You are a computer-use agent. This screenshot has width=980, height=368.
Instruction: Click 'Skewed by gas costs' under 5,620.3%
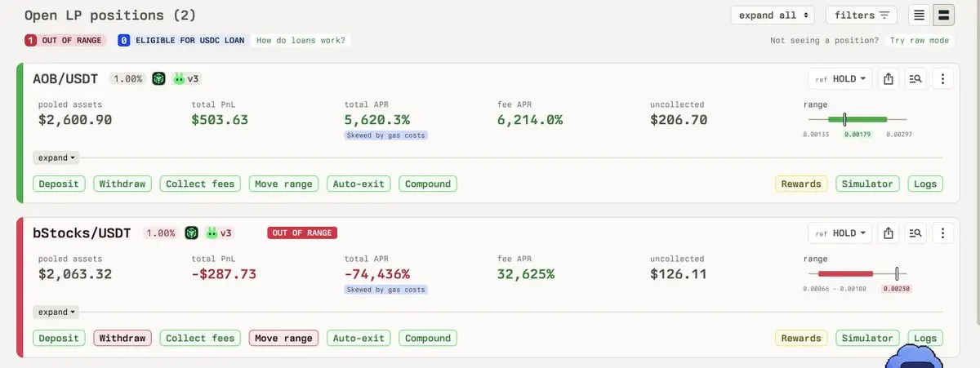tap(385, 135)
